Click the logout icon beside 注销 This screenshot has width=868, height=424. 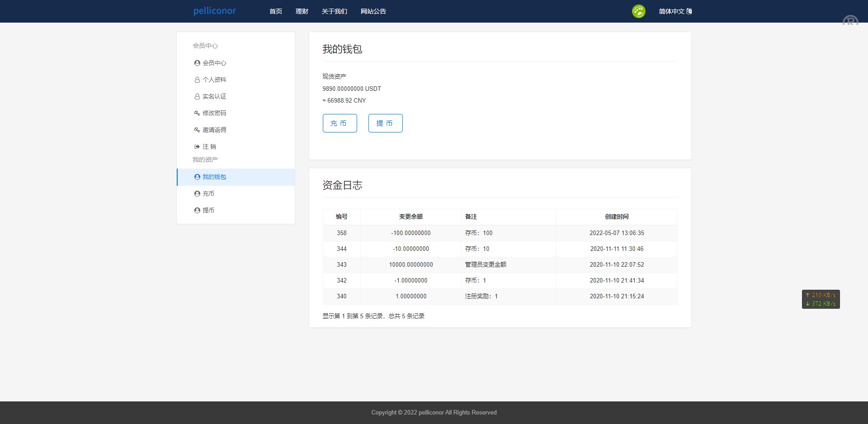pos(197,147)
